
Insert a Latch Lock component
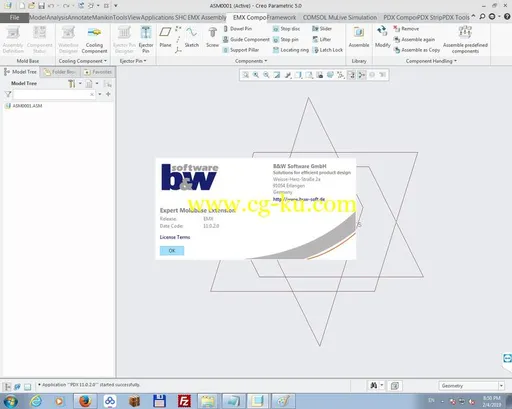pyautogui.click(x=328, y=50)
